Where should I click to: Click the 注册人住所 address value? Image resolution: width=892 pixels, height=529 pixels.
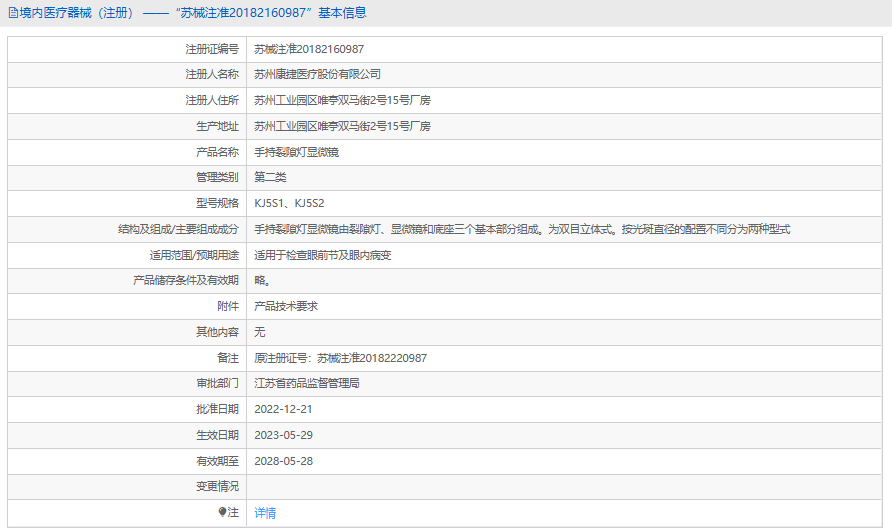coord(342,101)
